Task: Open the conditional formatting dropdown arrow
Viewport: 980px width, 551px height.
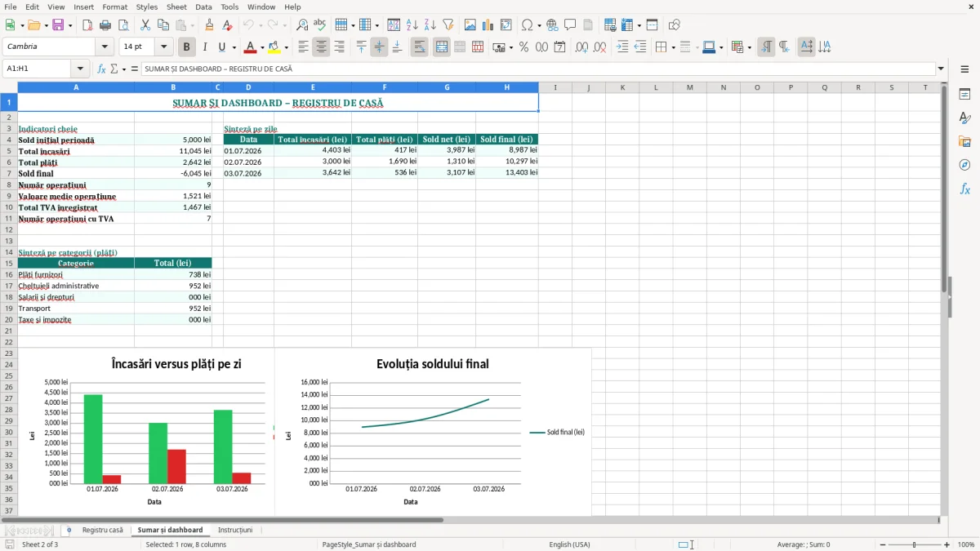Action: (x=749, y=47)
